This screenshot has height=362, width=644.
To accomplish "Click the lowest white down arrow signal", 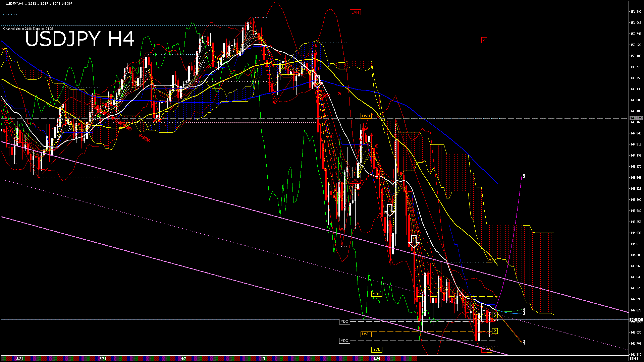I will tap(414, 241).
